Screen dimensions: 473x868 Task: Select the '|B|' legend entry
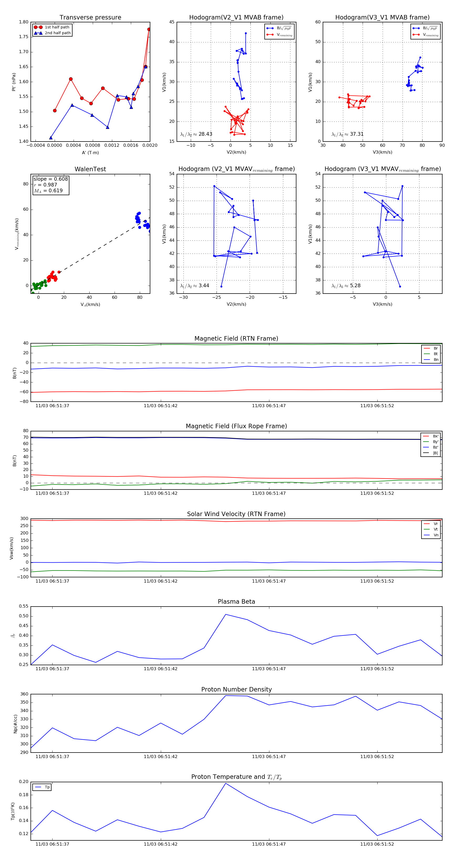click(431, 453)
